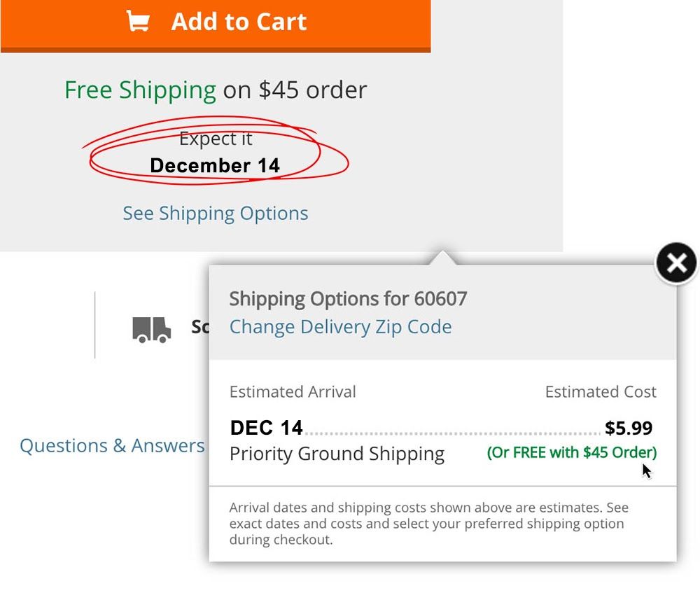Open the Questions & Answers link
700x593 pixels.
click(x=112, y=446)
